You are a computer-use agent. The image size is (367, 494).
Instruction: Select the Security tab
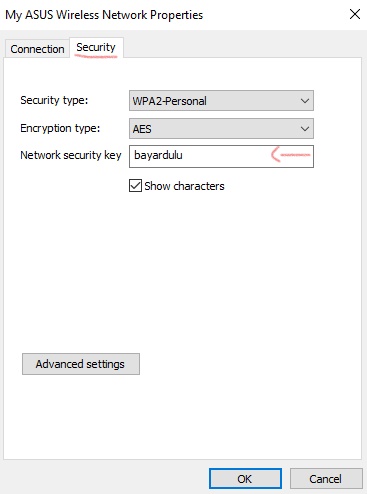click(96, 47)
